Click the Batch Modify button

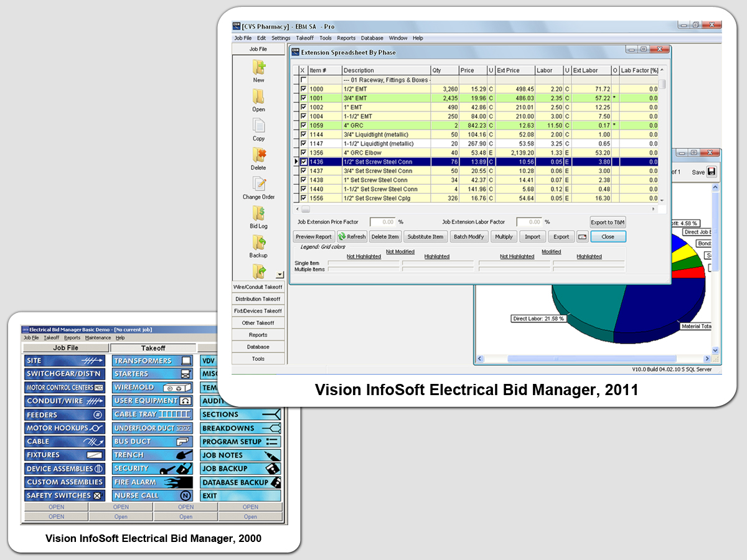pyautogui.click(x=469, y=236)
